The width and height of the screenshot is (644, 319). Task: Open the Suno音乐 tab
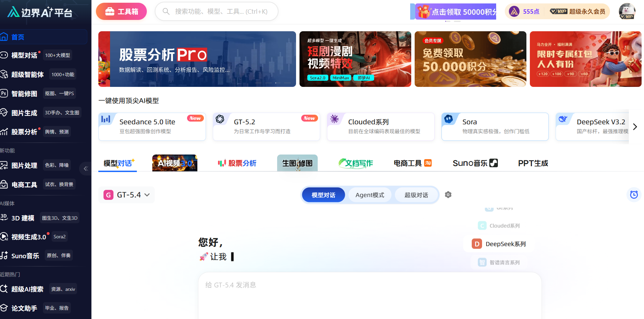pos(475,163)
